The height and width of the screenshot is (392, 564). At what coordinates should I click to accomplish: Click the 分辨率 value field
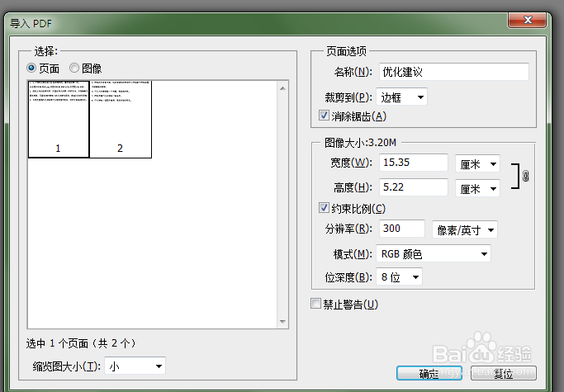pyautogui.click(x=402, y=229)
